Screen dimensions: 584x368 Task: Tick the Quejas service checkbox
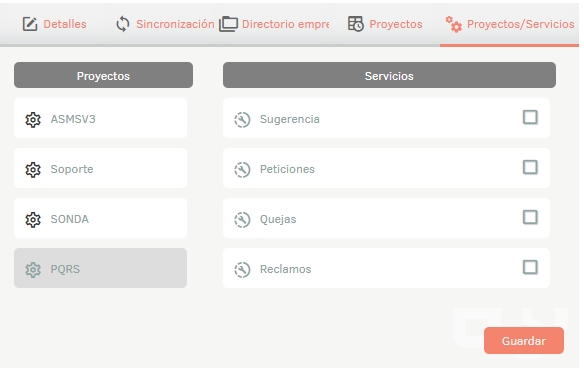tap(530, 217)
